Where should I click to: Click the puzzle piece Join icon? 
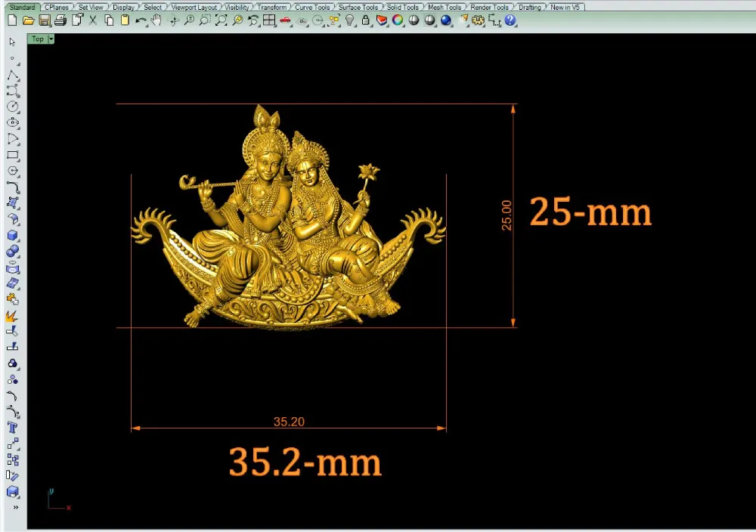13,299
